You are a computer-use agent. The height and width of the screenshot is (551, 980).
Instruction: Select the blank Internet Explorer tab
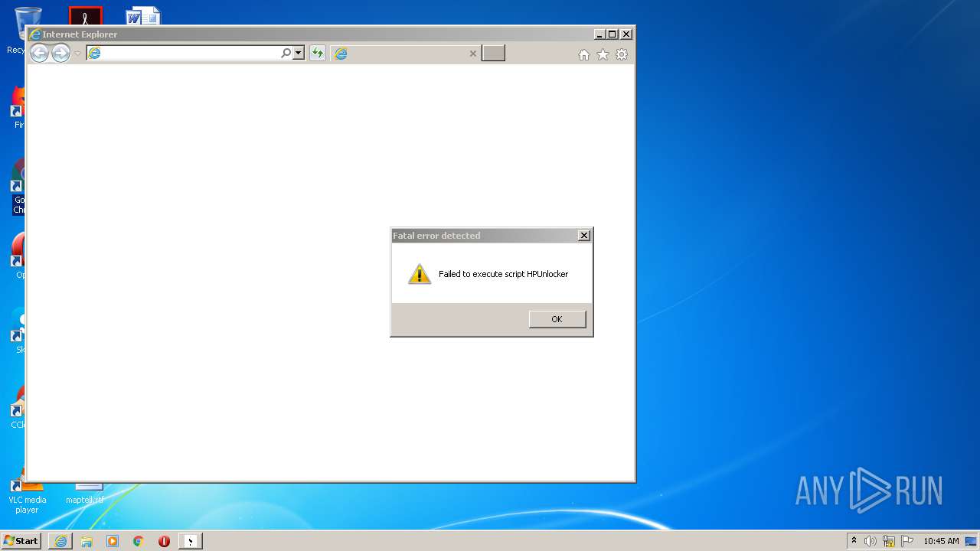[x=406, y=54]
